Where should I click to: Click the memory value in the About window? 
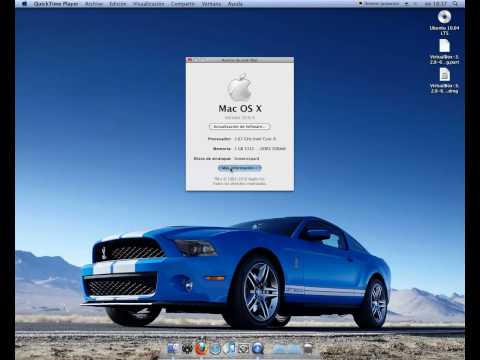click(260, 148)
